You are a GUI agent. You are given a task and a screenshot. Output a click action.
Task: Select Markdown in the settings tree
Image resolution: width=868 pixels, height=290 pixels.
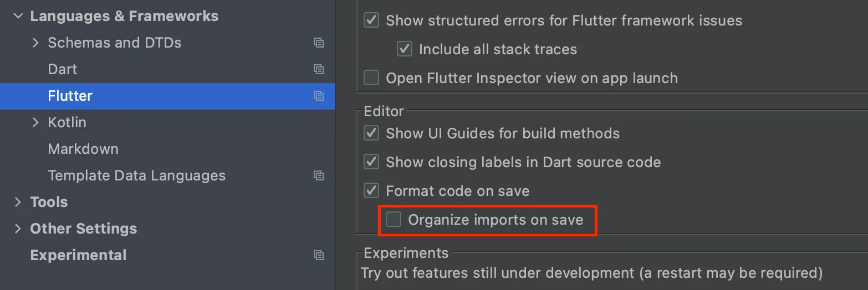(83, 149)
